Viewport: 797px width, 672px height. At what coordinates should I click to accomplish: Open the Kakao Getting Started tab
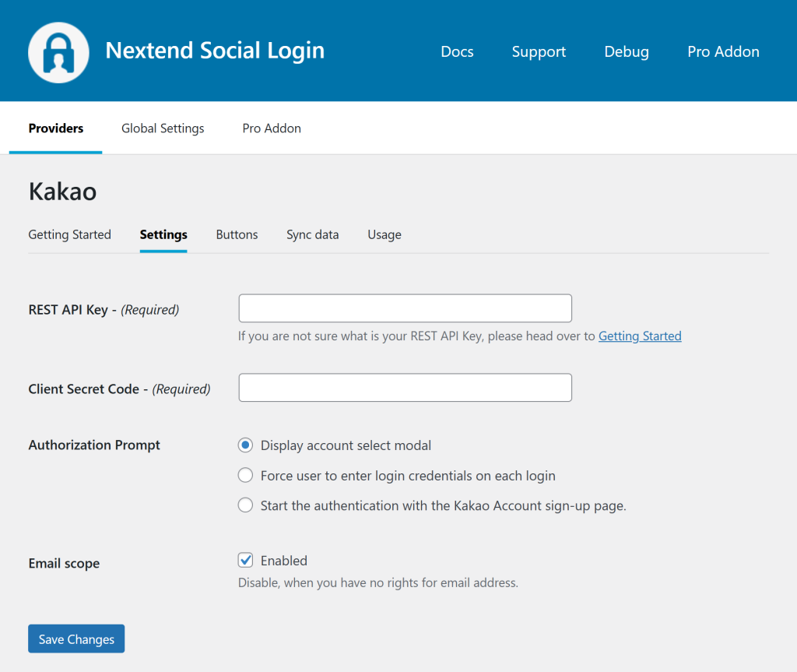click(x=70, y=234)
